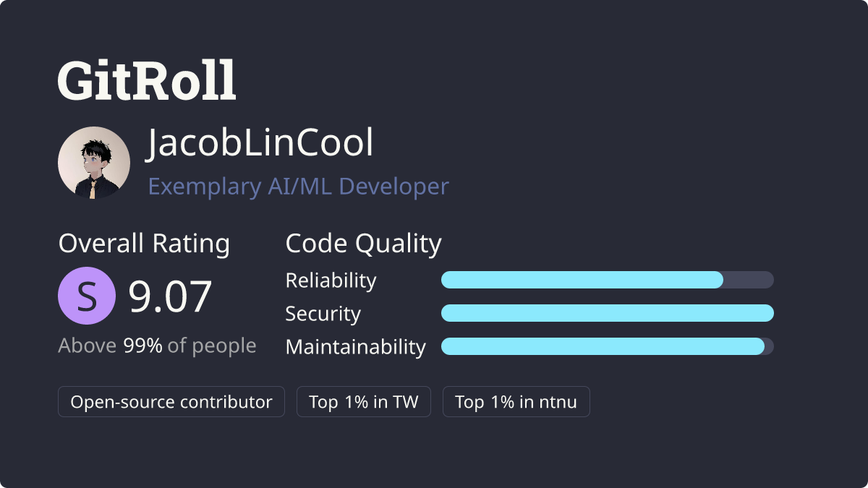Click the Top 1% in ntnu tag
The image size is (868, 488).
[x=516, y=402]
